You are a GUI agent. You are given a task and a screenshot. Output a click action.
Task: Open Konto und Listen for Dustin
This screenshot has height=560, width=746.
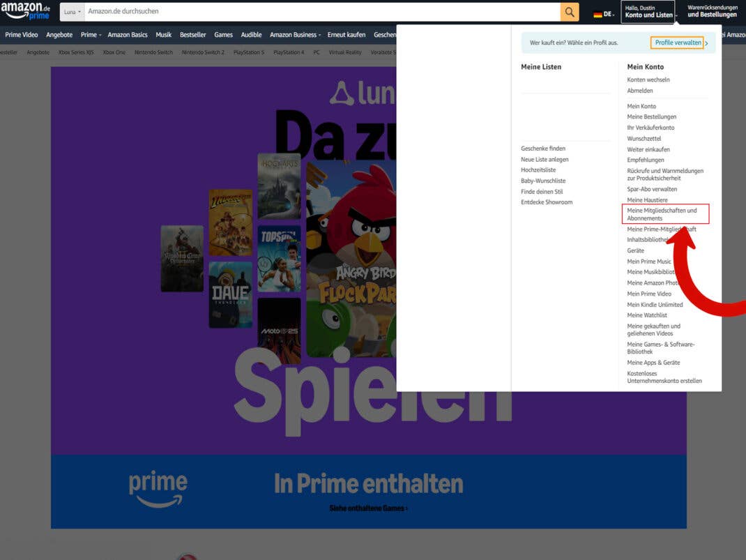[647, 12]
